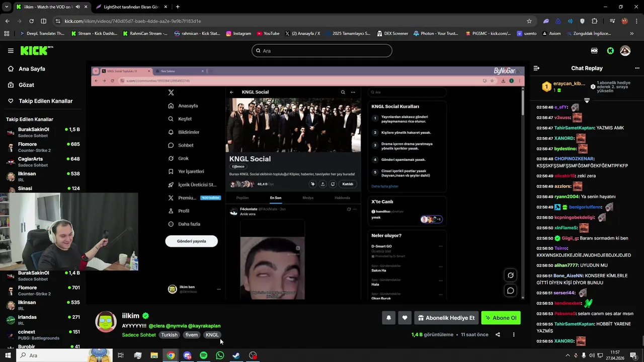Viewport: 644px width, 362px height.
Task: Open the Kick hamburger menu
Action: pyautogui.click(x=11, y=51)
